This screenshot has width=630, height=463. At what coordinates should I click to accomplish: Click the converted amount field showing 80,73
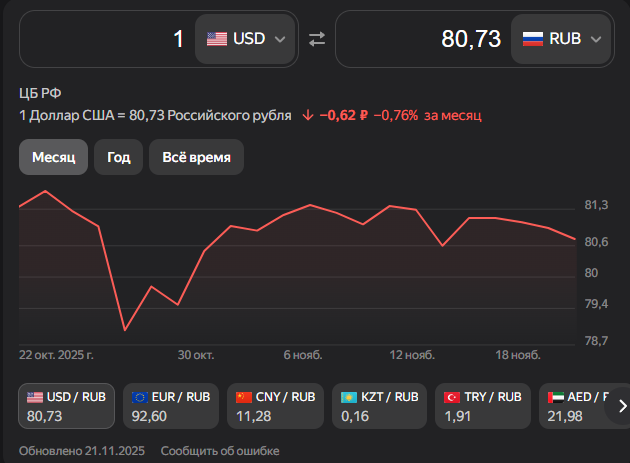click(420, 39)
